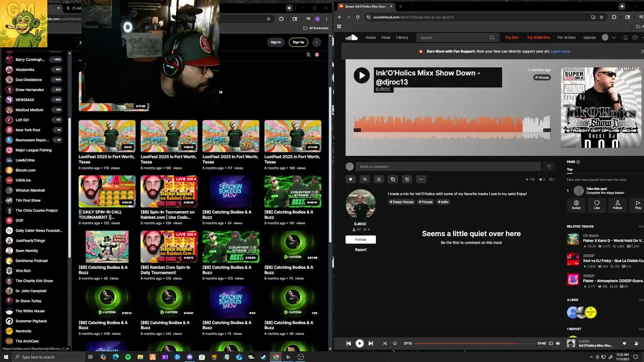Like the track using the heart button
The width and height of the screenshot is (644, 362).
coord(351,179)
